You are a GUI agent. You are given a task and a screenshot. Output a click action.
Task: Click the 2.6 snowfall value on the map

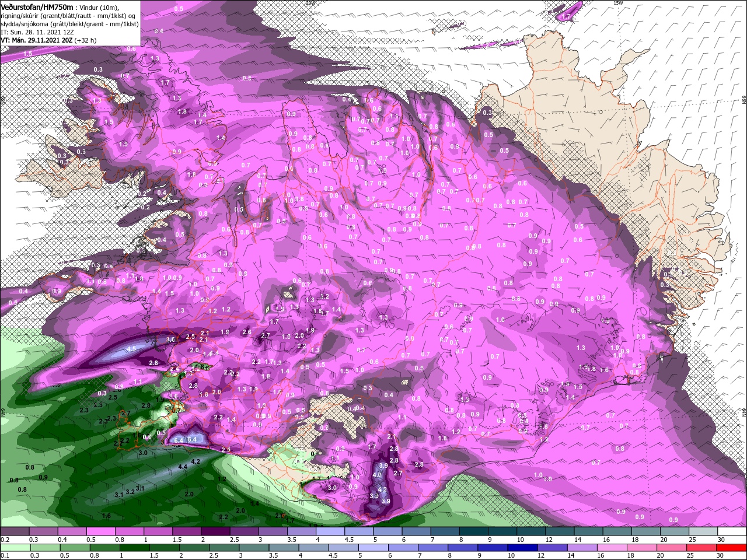point(247,332)
